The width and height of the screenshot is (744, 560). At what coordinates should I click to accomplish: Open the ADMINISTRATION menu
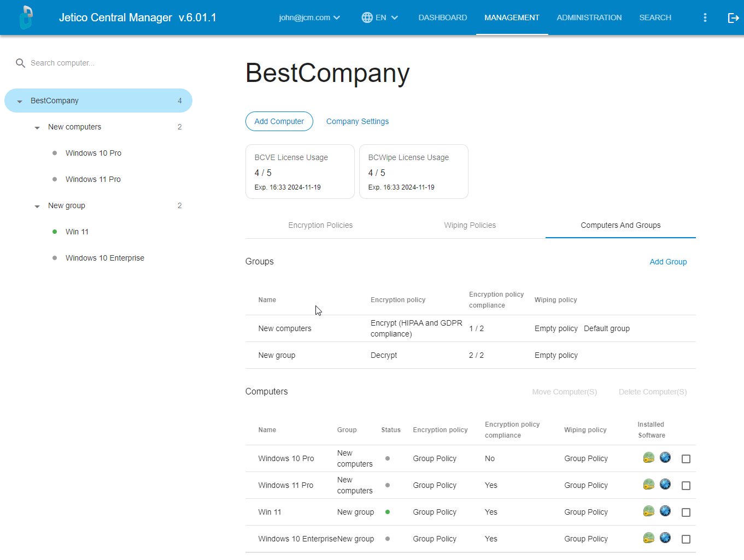[x=589, y=17]
